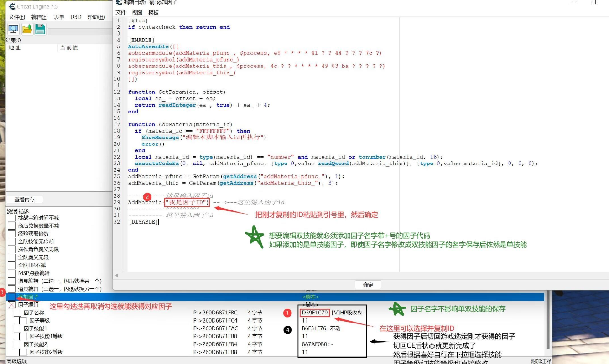Click the open process (monitor) icon
The image size is (609, 364).
(x=13, y=29)
